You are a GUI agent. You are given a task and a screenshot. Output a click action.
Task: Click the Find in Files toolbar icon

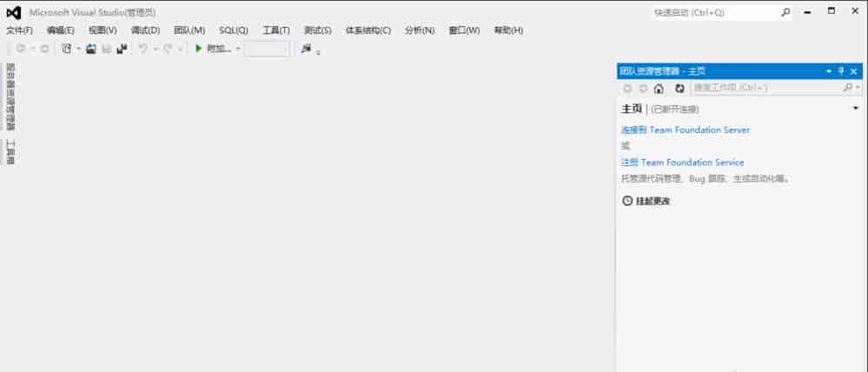tap(306, 49)
